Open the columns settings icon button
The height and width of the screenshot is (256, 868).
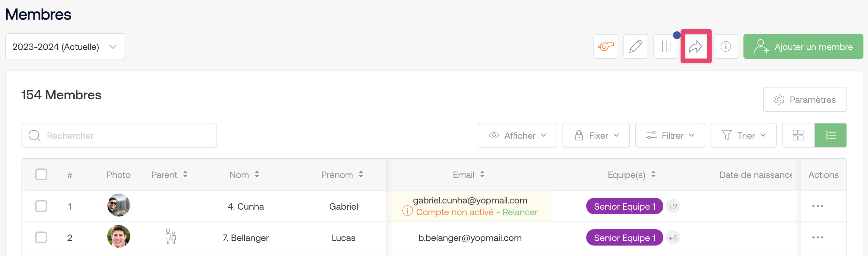coord(666,47)
